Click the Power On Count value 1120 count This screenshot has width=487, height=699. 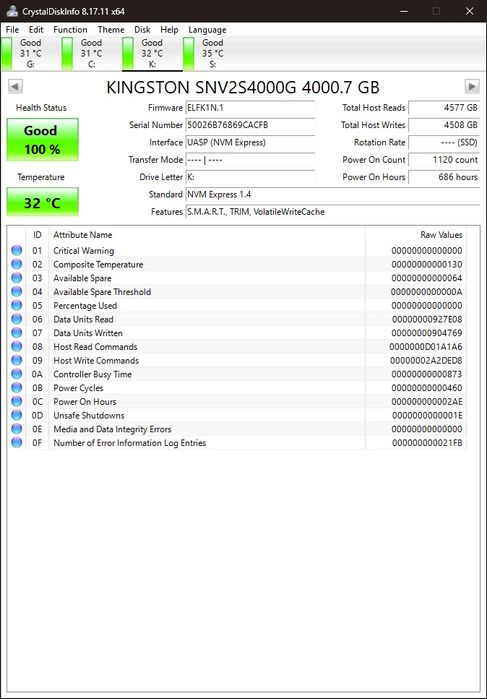[444, 160]
